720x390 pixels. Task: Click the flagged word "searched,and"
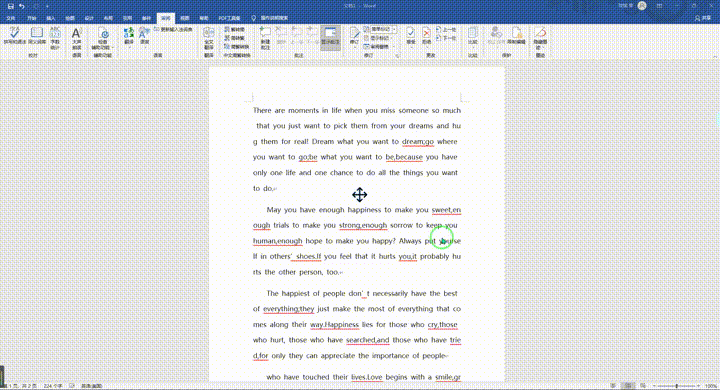[367, 340]
